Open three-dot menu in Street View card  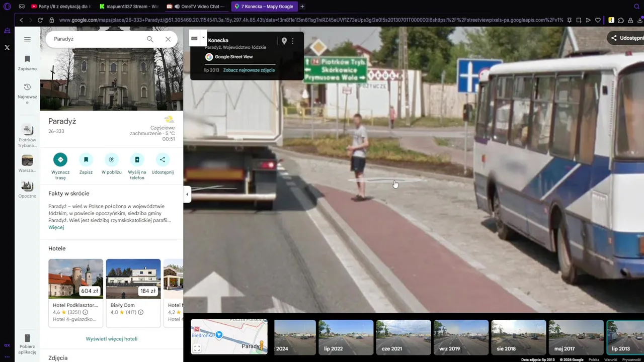click(x=293, y=41)
